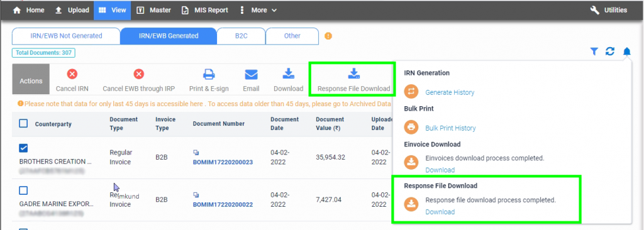644x230 pixels.
Task: Click copy icon above BOMIM17220200022
Action: coord(196,195)
